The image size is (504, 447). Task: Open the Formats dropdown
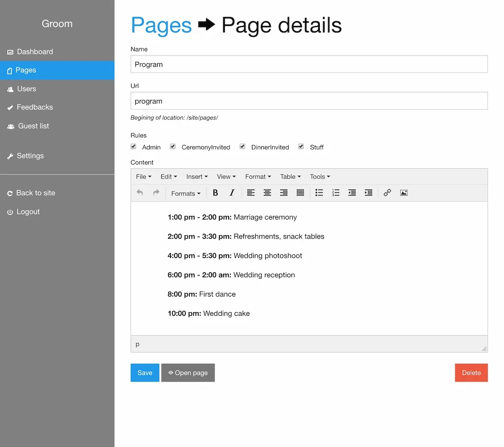point(186,193)
